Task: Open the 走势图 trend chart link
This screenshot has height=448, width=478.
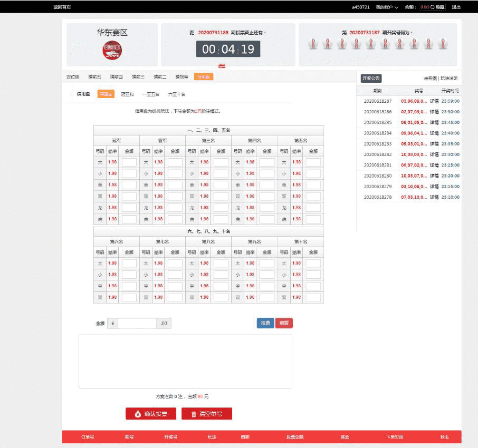Action: (x=430, y=79)
